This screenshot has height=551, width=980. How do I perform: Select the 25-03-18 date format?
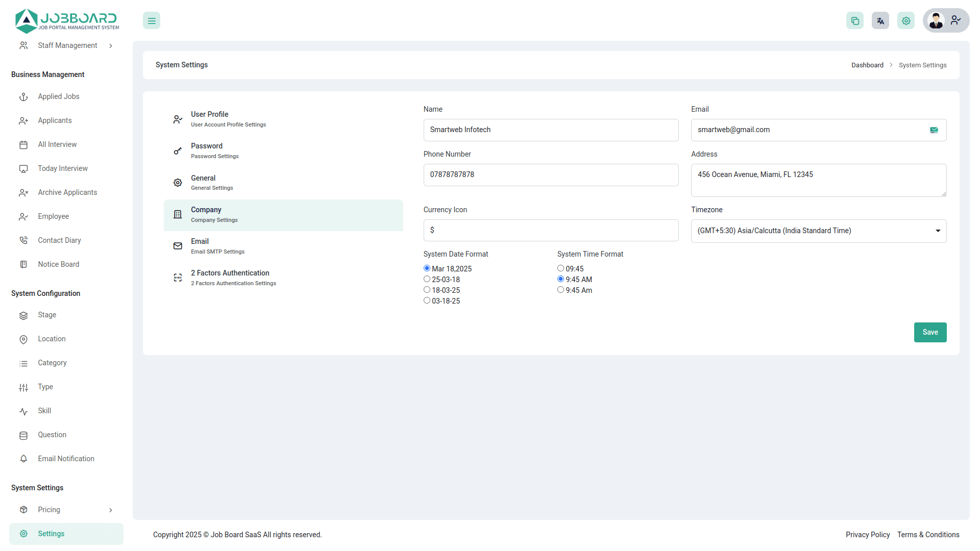(x=427, y=279)
